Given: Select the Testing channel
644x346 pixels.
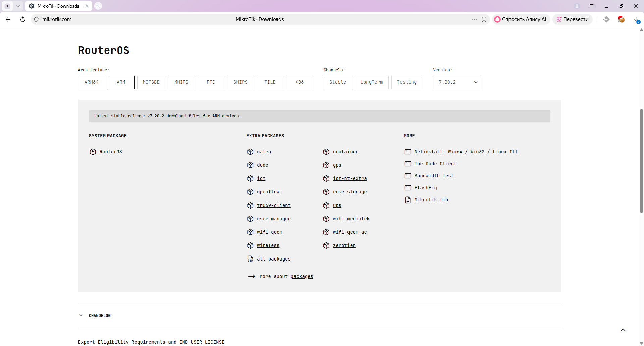Looking at the screenshot, I should (x=407, y=82).
